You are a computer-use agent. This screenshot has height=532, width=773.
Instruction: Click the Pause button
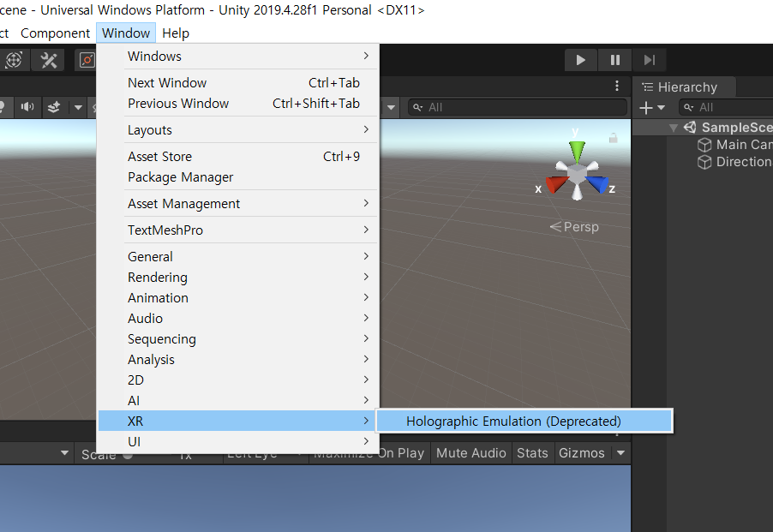click(614, 60)
